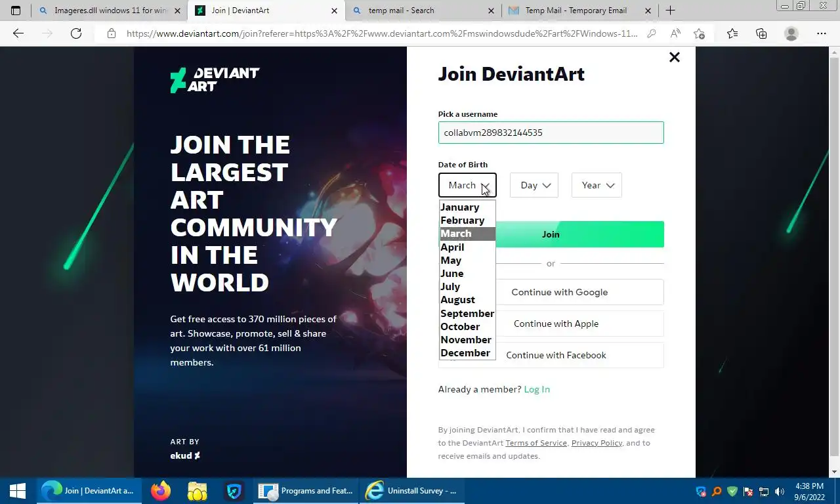Open the password key icon in address bar
Image resolution: width=840 pixels, height=504 pixels.
(651, 33)
